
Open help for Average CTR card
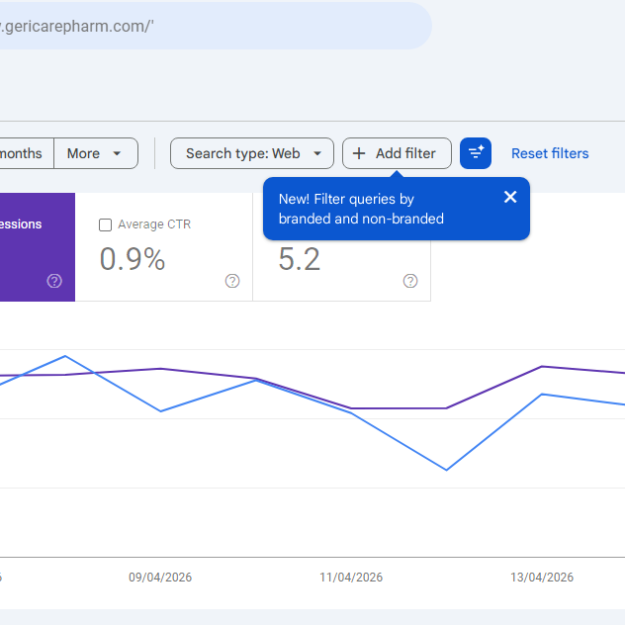[232, 281]
